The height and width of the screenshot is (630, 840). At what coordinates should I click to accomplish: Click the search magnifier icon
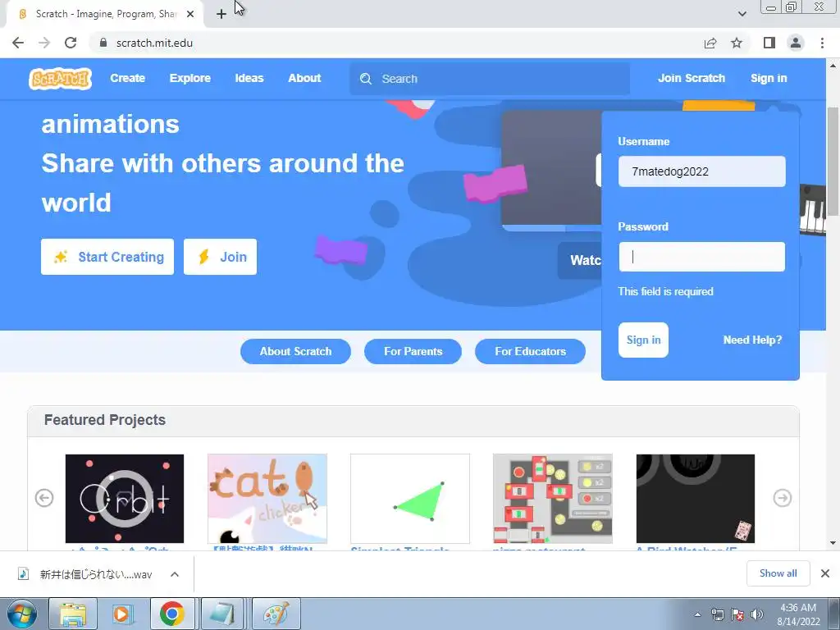(x=365, y=79)
